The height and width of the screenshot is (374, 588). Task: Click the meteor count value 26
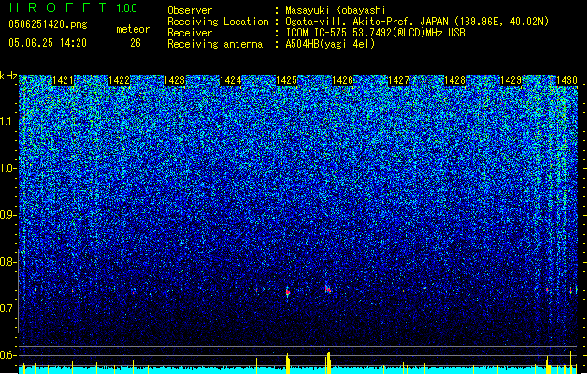136,43
